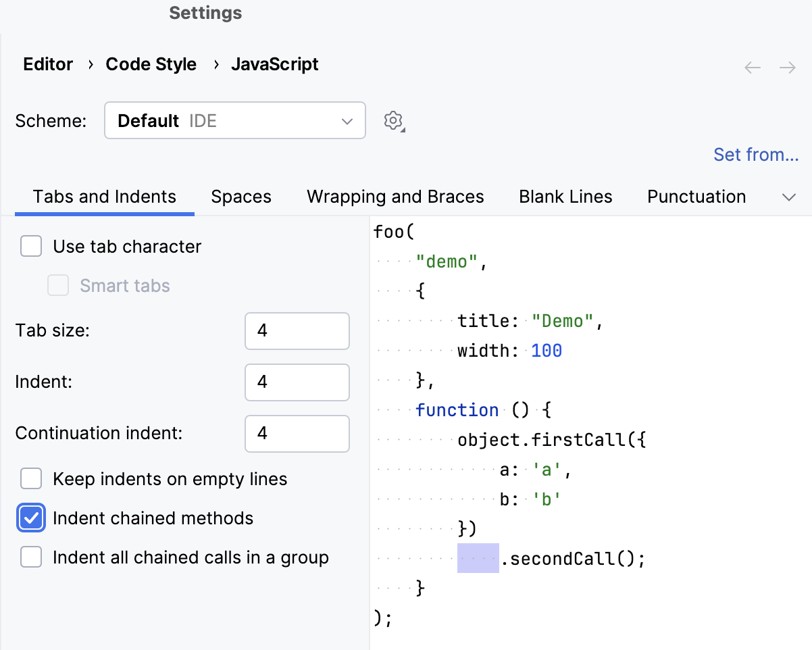Expand the Scheme selector arrow
The width and height of the screenshot is (812, 650).
tap(347, 120)
